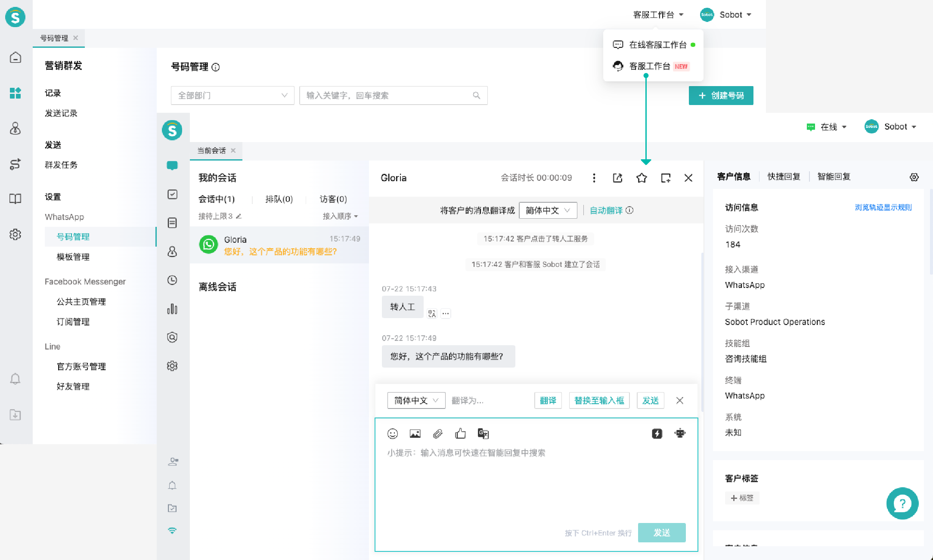Open the reply translation language dropdown above input
Screen dimensions: 933x560
pos(416,401)
